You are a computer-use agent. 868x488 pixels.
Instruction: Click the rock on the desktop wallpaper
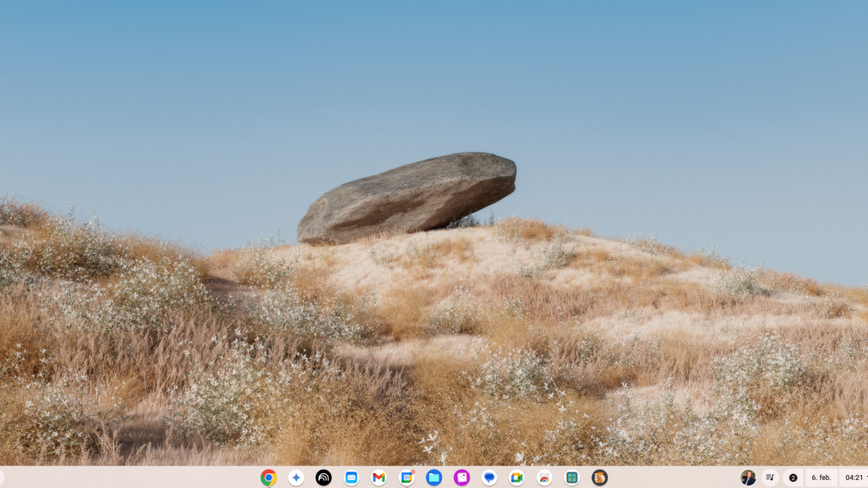point(407,198)
